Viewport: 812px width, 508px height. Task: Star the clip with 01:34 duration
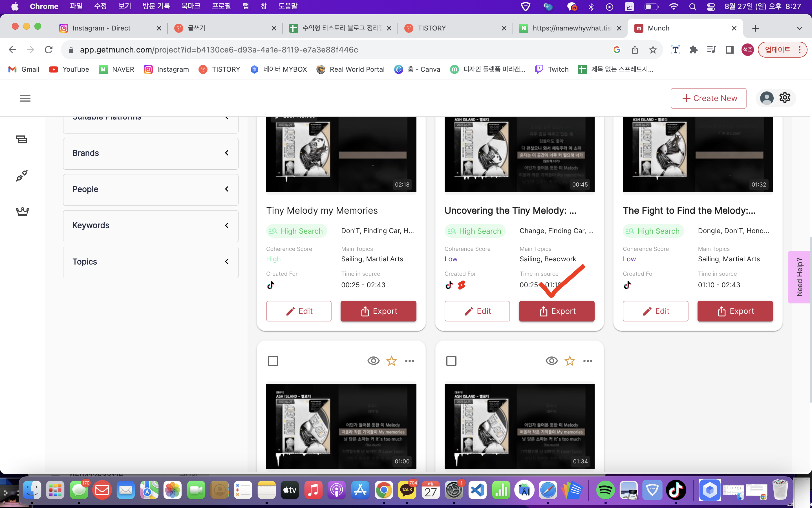click(x=570, y=361)
